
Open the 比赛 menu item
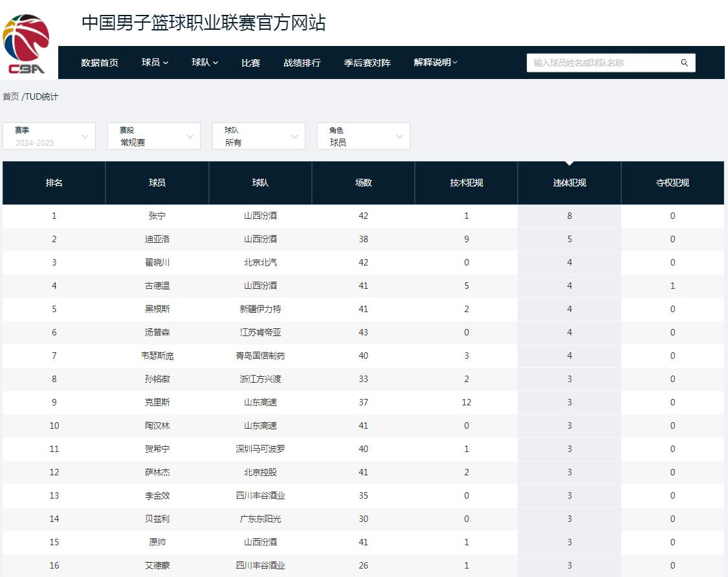coord(250,63)
